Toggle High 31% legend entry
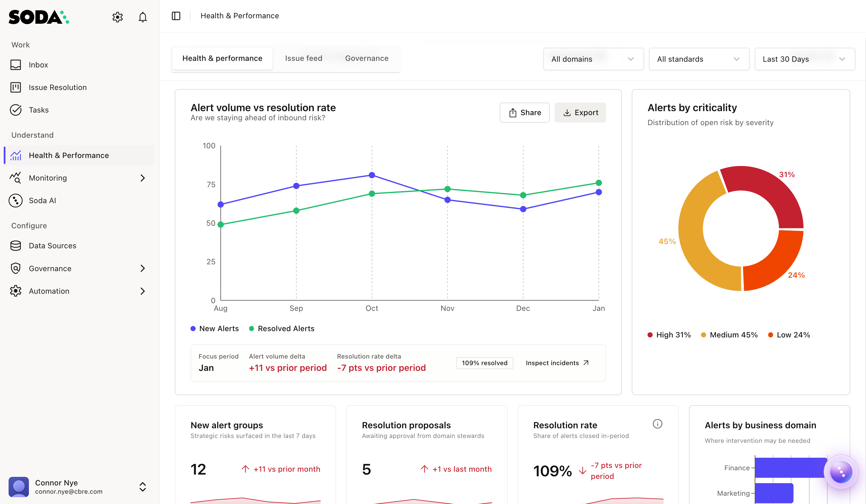This screenshot has height=504, width=866. click(669, 335)
